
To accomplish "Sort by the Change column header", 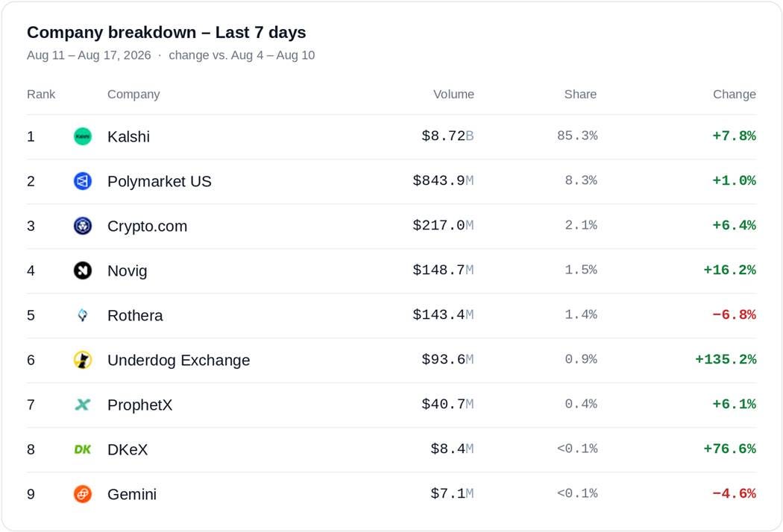I will point(734,95).
